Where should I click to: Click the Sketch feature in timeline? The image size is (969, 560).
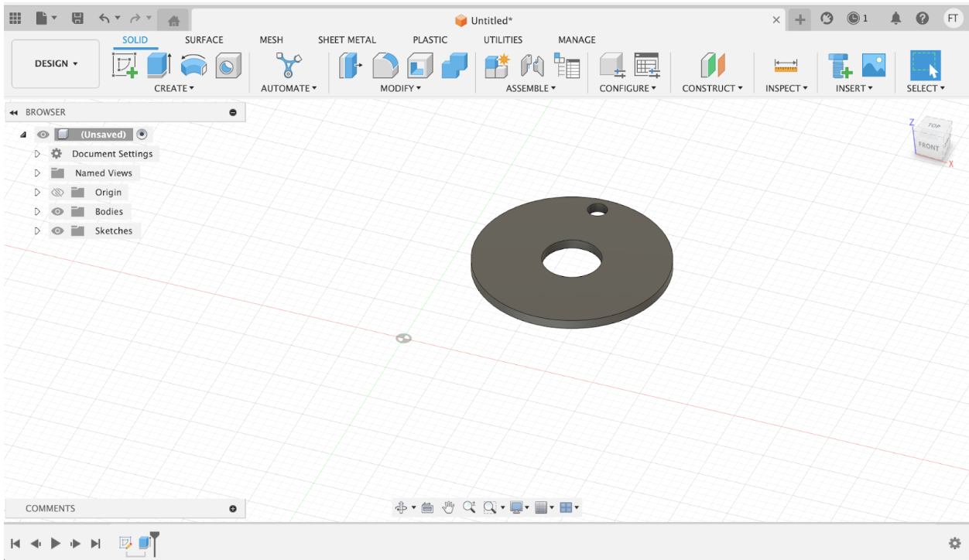125,543
